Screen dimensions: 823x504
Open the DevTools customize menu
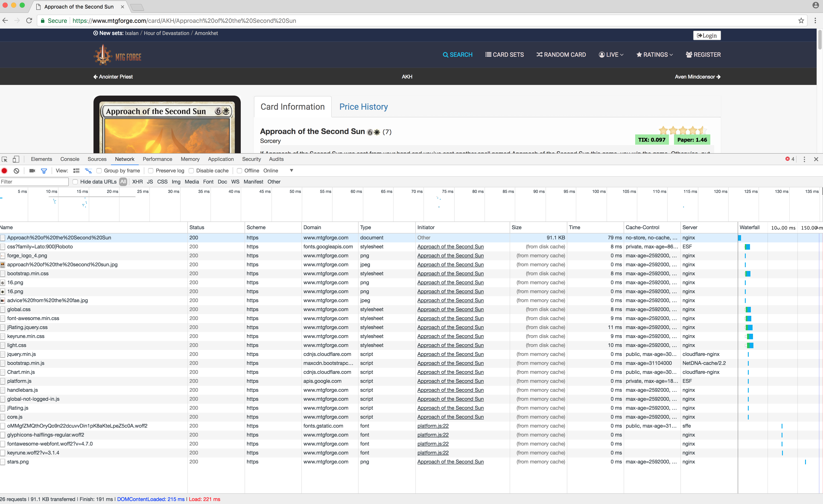[804, 159]
